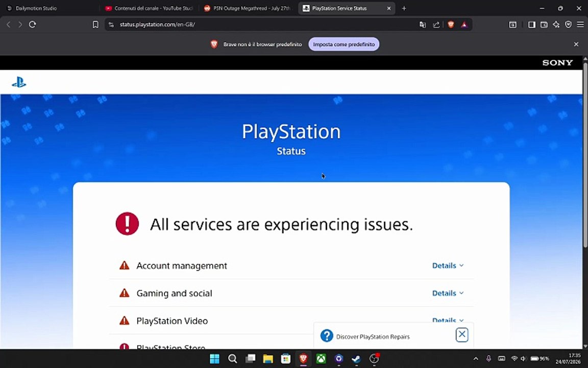Bookmark this page using the bookmark icon
Screen dimensions: 588x368
coord(95,25)
